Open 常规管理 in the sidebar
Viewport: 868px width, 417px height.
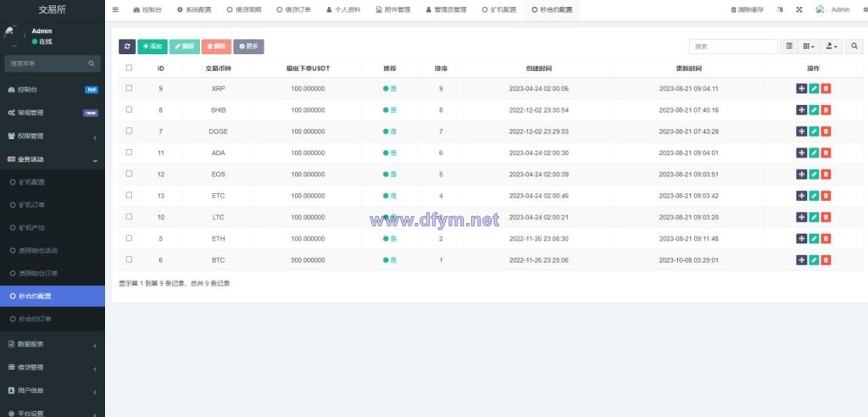pos(52,113)
